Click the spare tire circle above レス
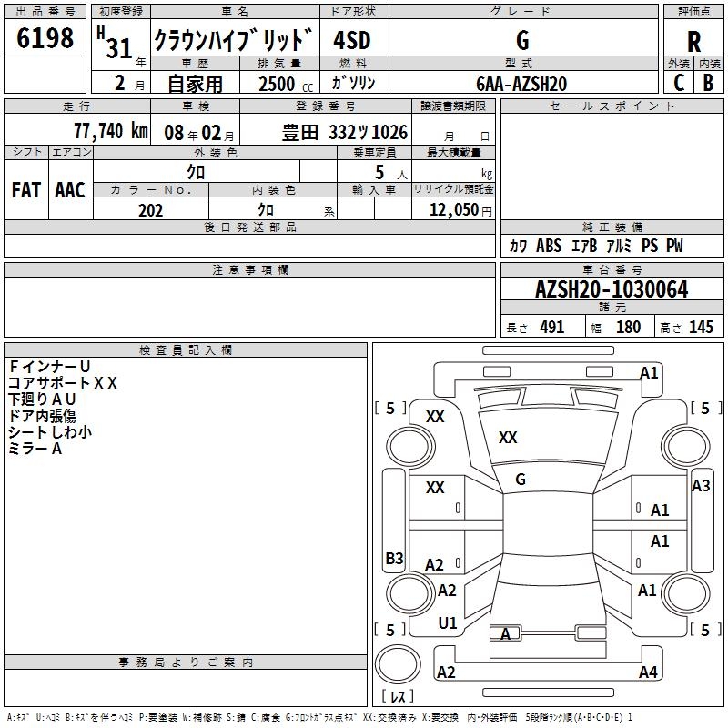 tap(398, 664)
